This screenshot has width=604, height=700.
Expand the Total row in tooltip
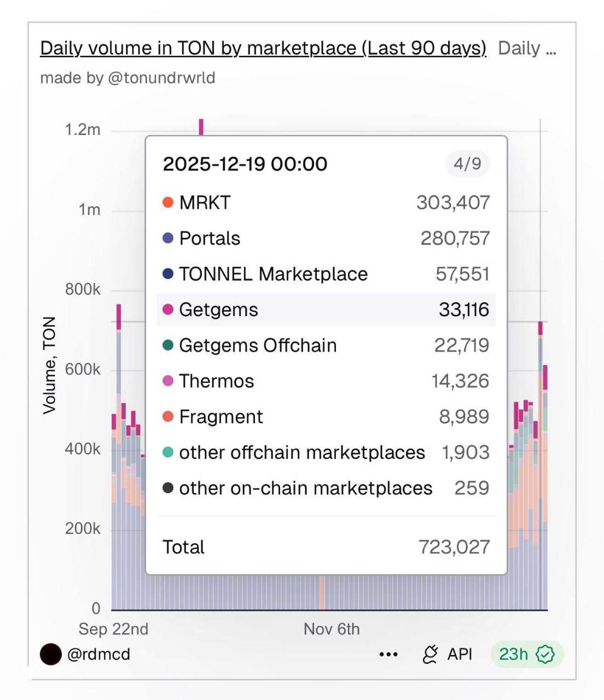click(x=327, y=547)
